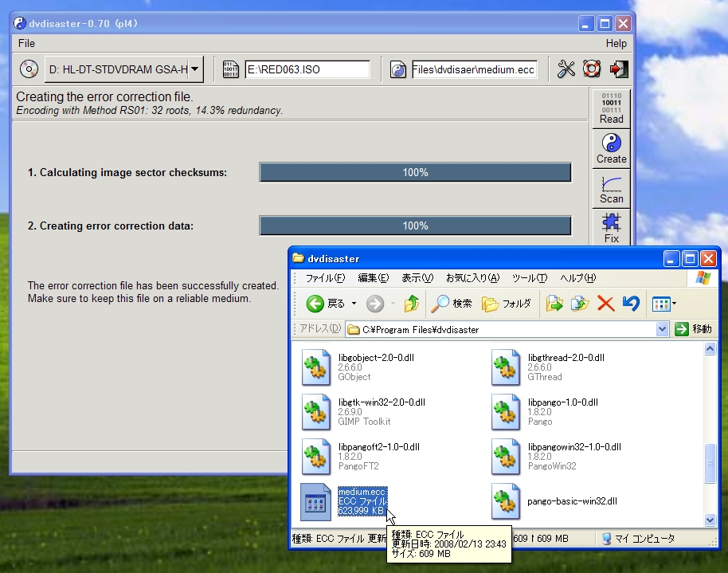This screenshot has height=573, width=728.
Task: Click the Explorer scrollbar up arrow
Action: tap(710, 348)
